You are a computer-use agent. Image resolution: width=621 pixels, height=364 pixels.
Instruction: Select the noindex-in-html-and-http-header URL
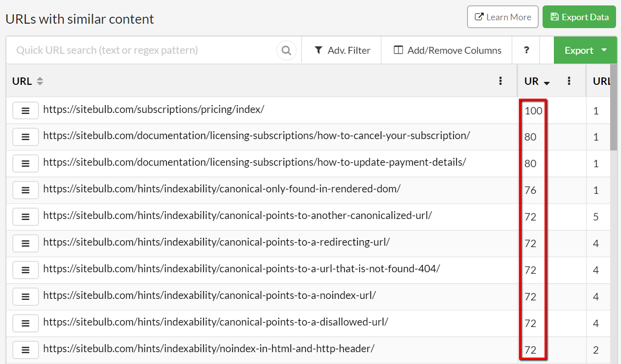coord(209,349)
